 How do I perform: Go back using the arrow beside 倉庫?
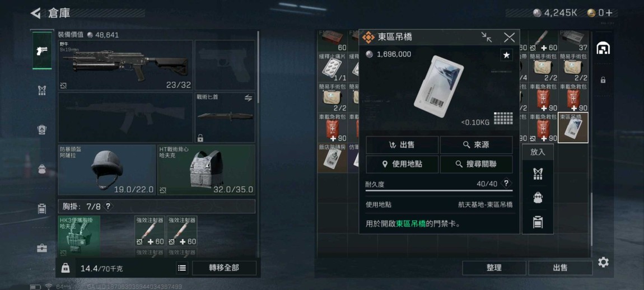click(x=36, y=13)
